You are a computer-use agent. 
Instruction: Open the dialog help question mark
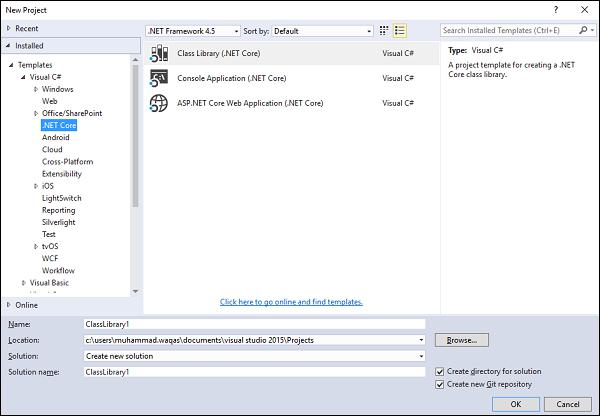pyautogui.click(x=556, y=10)
